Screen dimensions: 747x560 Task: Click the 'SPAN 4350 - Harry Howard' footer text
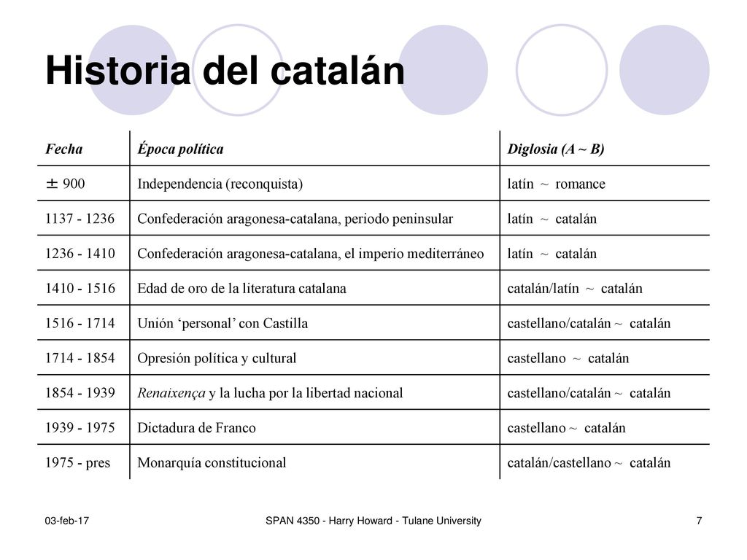coord(329,521)
